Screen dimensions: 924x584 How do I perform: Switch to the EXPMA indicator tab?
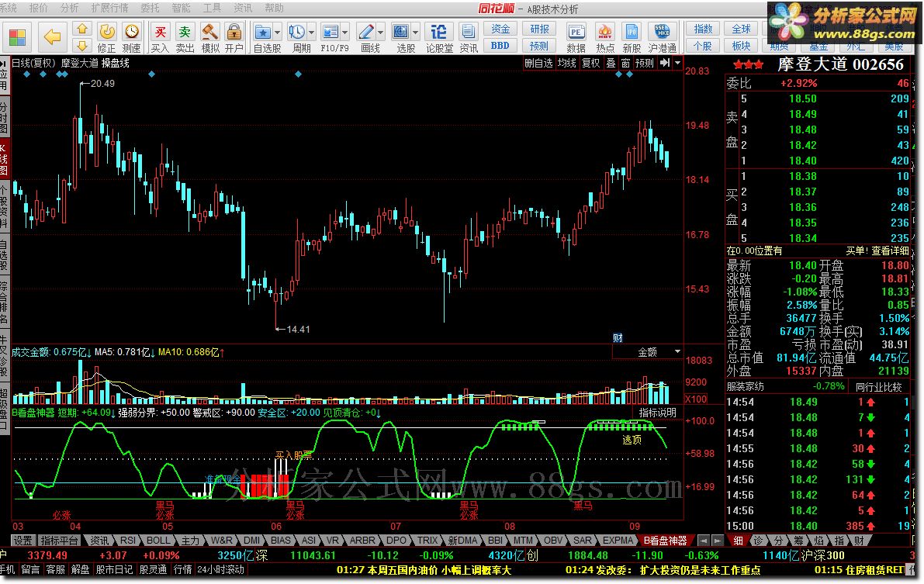pos(618,541)
